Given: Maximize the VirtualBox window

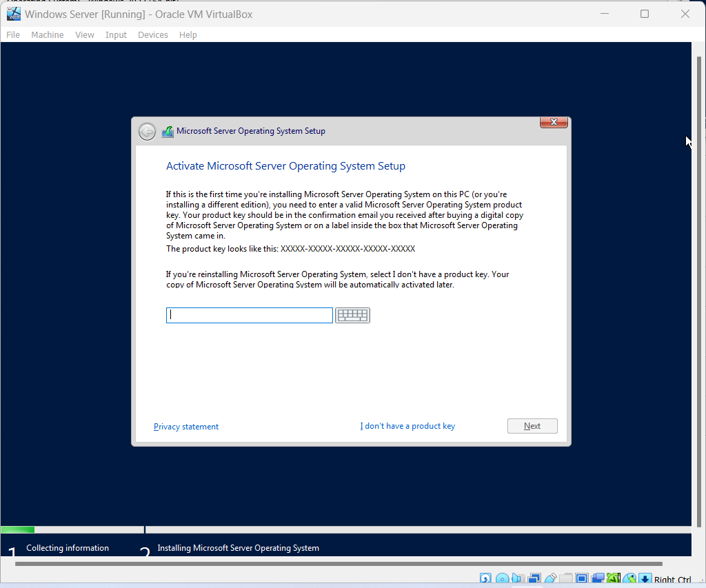Looking at the screenshot, I should 645,14.
